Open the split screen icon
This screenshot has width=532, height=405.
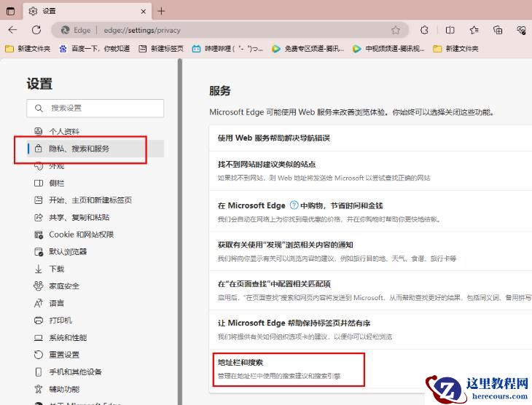pyautogui.click(x=450, y=30)
